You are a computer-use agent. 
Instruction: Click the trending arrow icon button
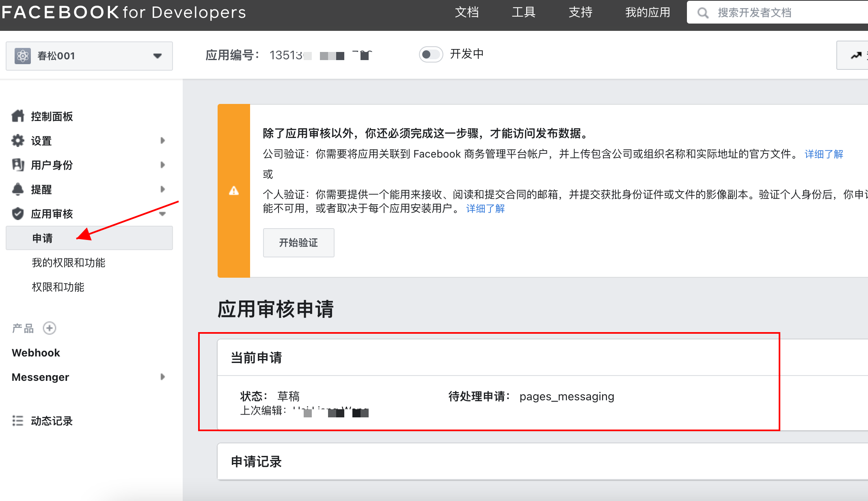856,55
